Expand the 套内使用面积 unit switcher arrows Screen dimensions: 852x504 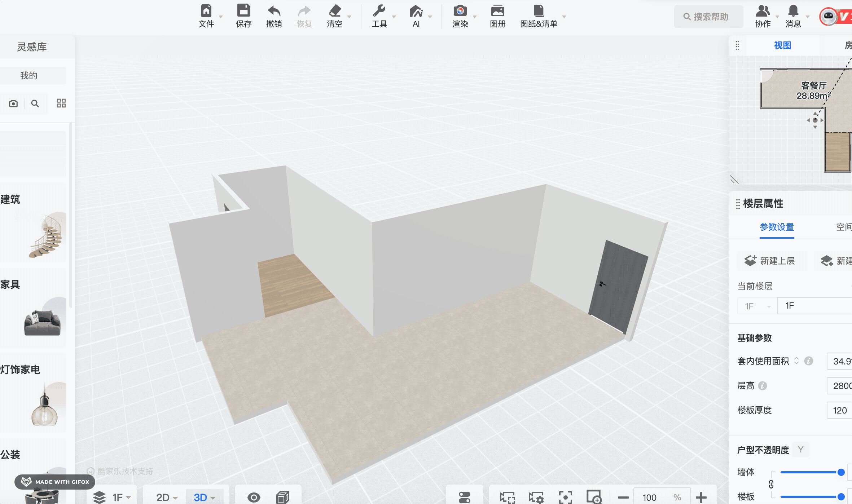pyautogui.click(x=796, y=361)
